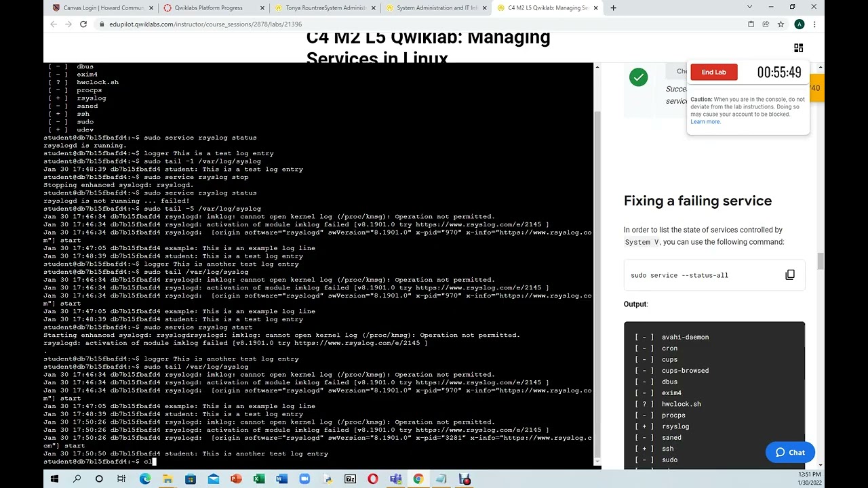Image resolution: width=868 pixels, height=488 pixels.
Task: Switch to the System Administration and IT Infrastructure tab
Action: point(437,8)
